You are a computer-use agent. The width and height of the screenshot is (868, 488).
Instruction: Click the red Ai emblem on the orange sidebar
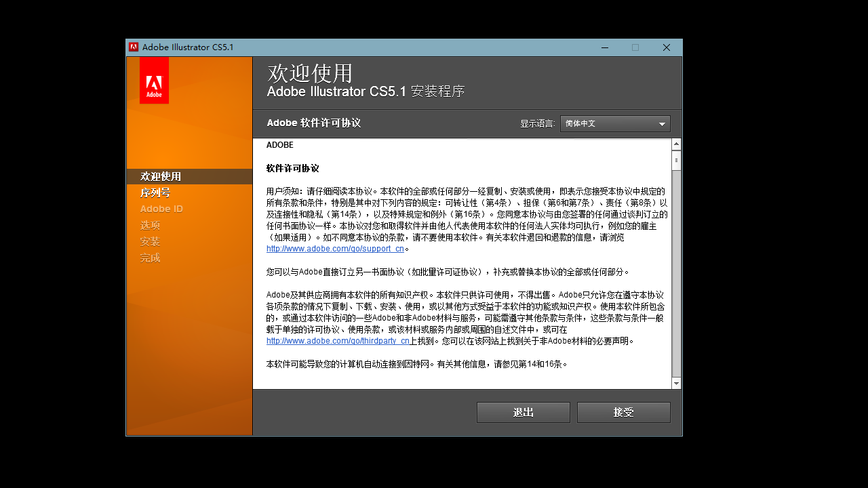coord(154,79)
